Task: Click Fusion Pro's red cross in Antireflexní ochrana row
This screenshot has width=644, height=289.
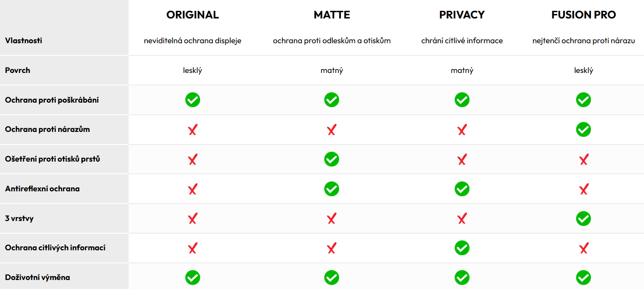Action: [584, 189]
